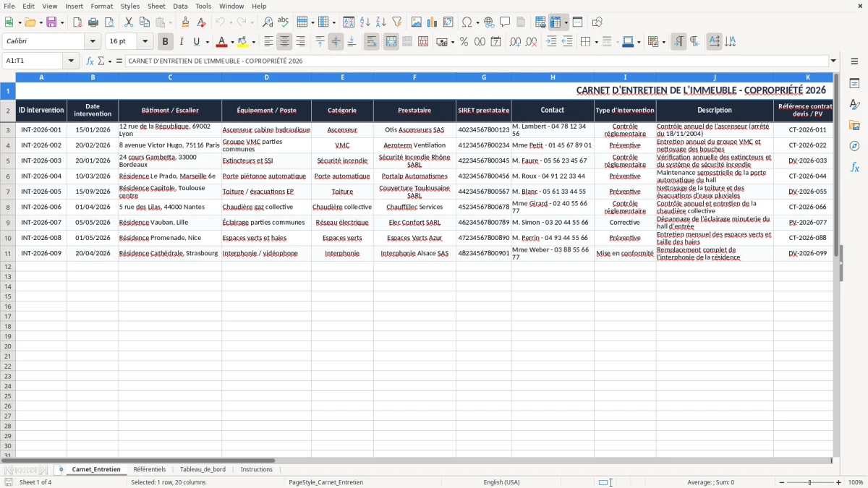Toggle Merge and Center Cells
This screenshot has height=488, width=868.
point(391,42)
